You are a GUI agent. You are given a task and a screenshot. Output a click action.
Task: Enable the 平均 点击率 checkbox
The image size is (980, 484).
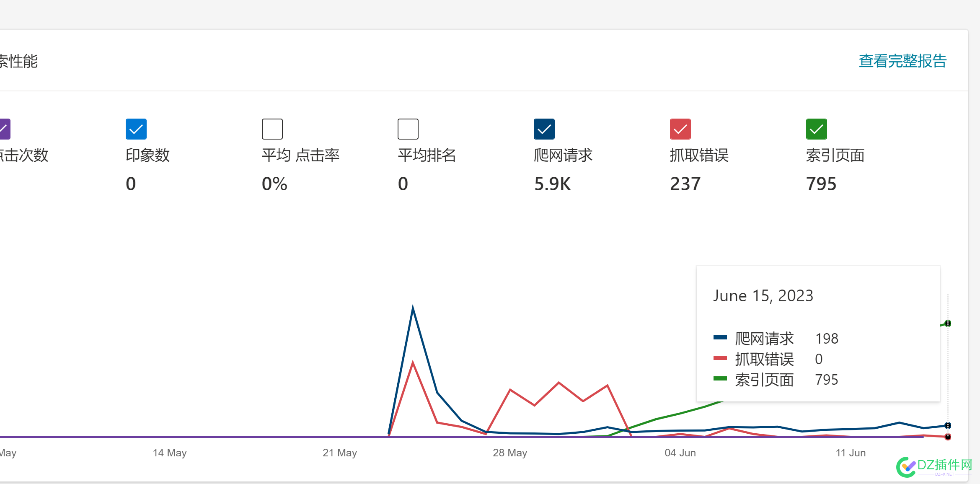(272, 129)
